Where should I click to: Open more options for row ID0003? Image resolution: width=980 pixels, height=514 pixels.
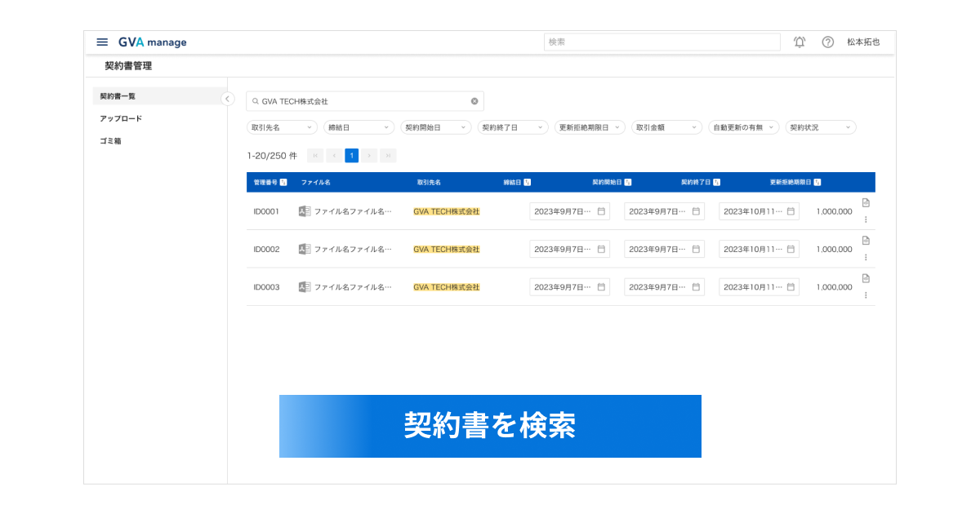(x=866, y=295)
